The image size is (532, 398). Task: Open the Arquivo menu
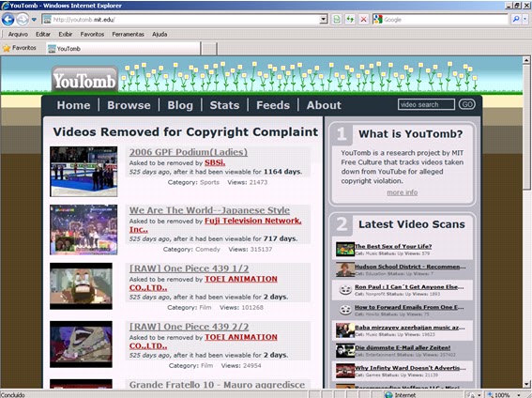[18, 34]
